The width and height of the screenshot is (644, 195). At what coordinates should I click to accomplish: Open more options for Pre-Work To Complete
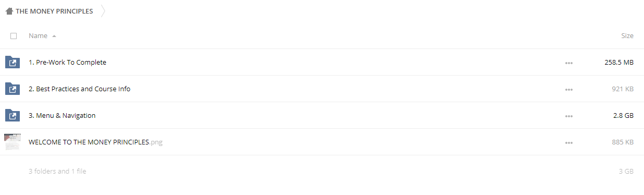point(568,63)
